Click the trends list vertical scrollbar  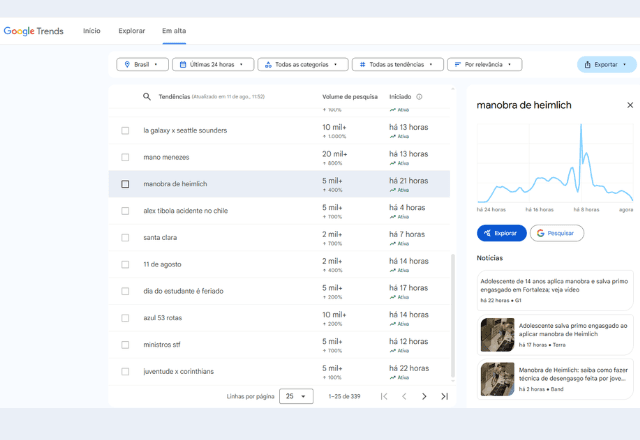(453, 316)
